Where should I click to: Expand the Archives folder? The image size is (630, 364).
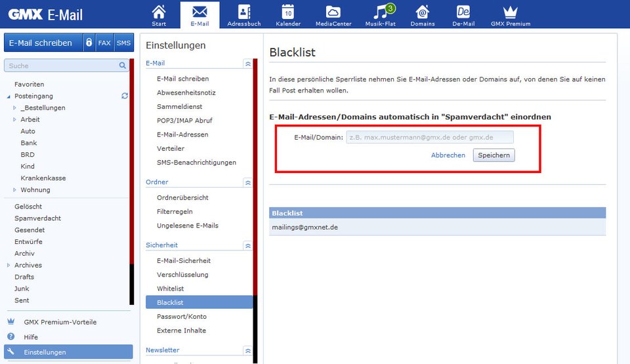click(9, 265)
